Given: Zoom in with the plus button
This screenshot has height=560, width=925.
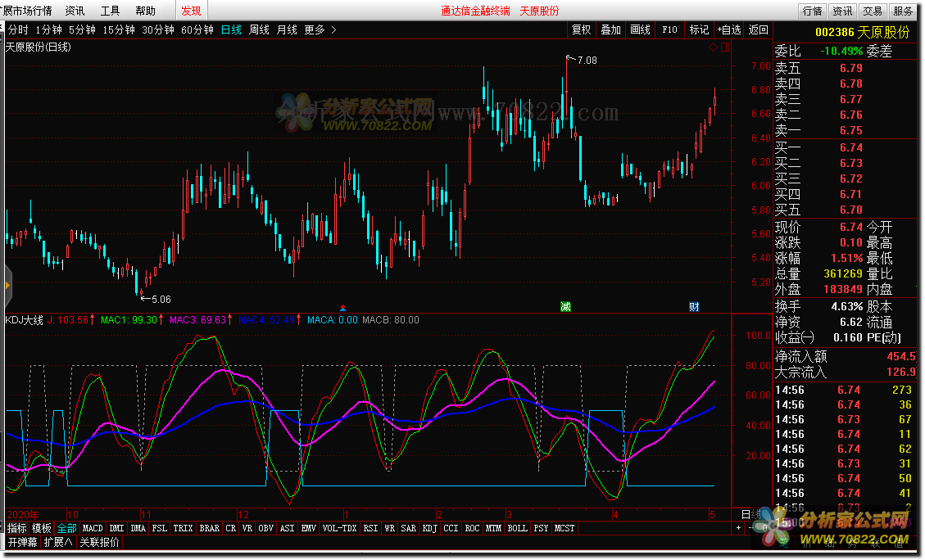Looking at the screenshot, I should coord(738,528).
